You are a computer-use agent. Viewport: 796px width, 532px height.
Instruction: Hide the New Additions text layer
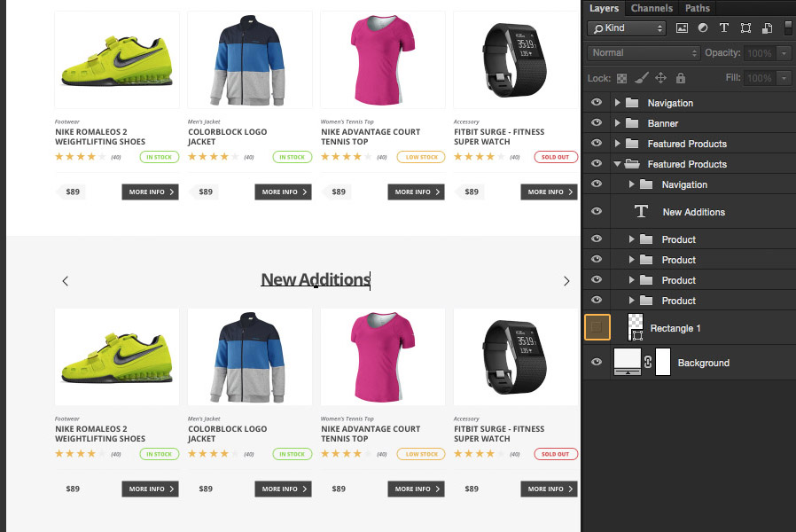597,211
